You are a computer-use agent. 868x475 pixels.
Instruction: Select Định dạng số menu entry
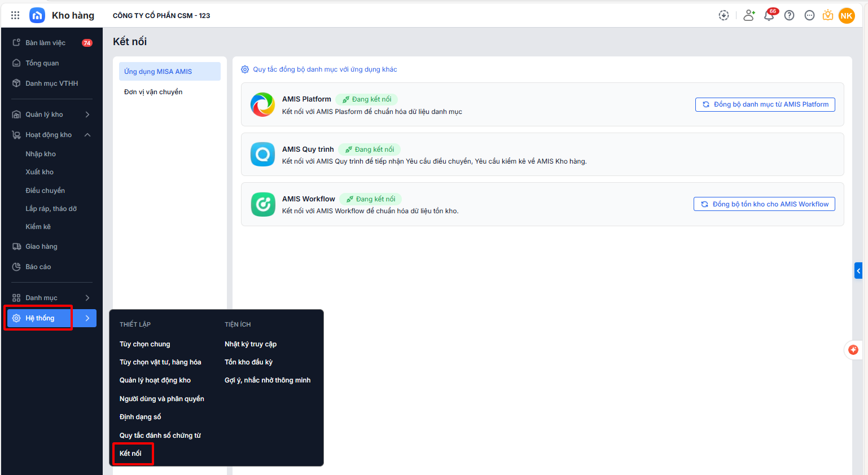click(141, 417)
